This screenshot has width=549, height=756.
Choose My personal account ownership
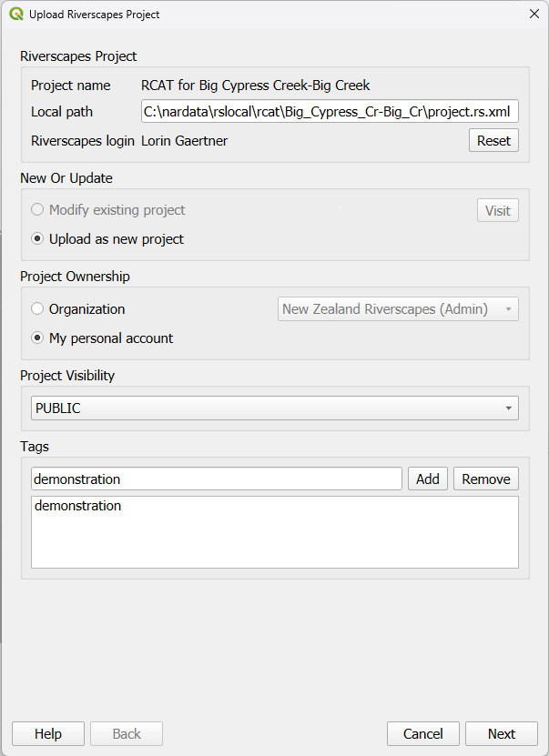37,338
